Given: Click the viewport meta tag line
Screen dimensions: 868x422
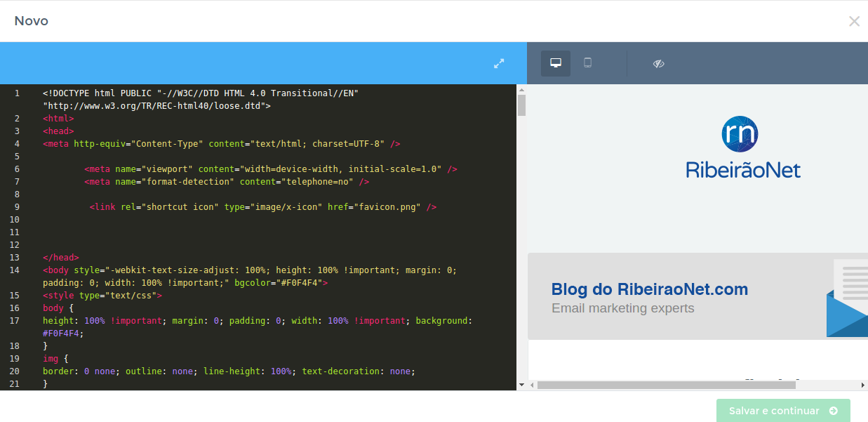Looking at the screenshot, I should point(271,169).
